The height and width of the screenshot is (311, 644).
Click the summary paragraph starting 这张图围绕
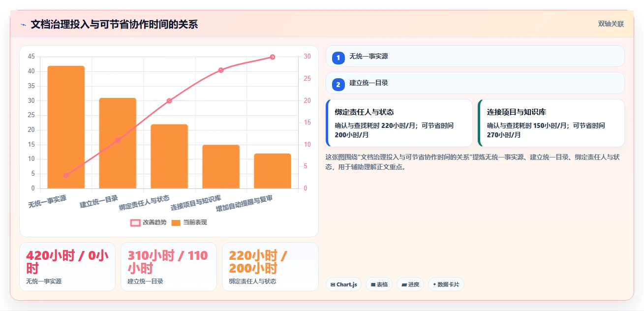[472, 162]
